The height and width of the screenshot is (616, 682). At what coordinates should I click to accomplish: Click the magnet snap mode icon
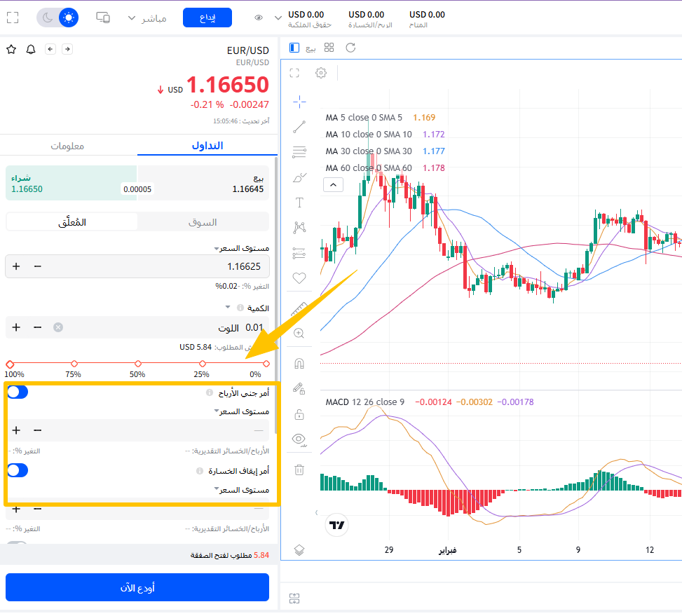(x=299, y=364)
